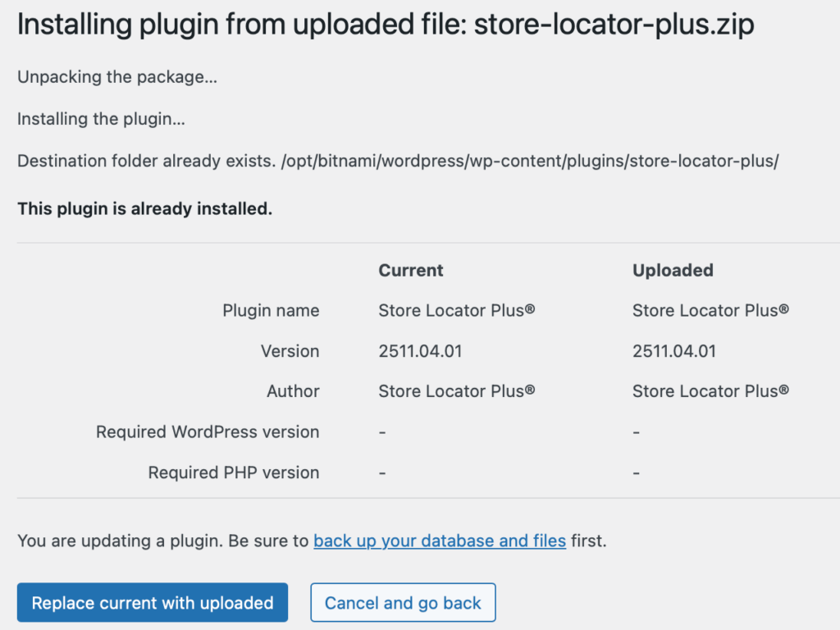Click the plugin name value under Current
840x630 pixels.
(457, 311)
